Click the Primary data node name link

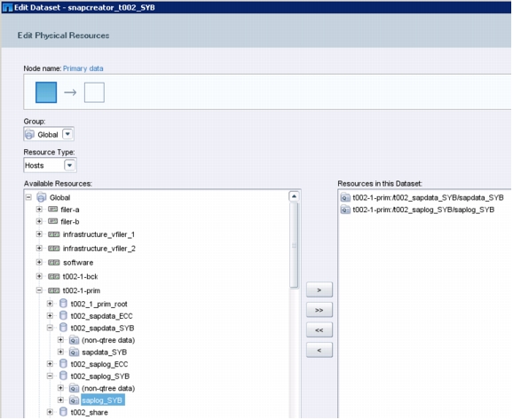[83, 68]
